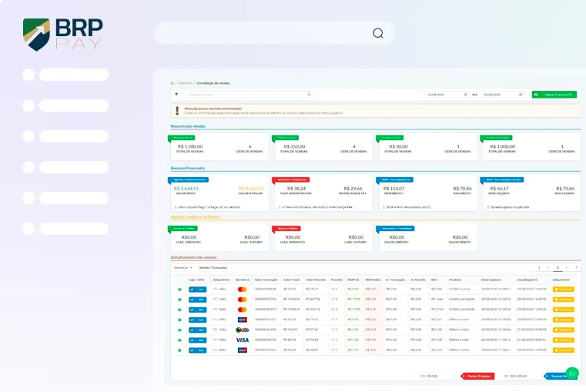Select the Resumo Geral card tag
The width and height of the screenshot is (586, 392).
182,138
